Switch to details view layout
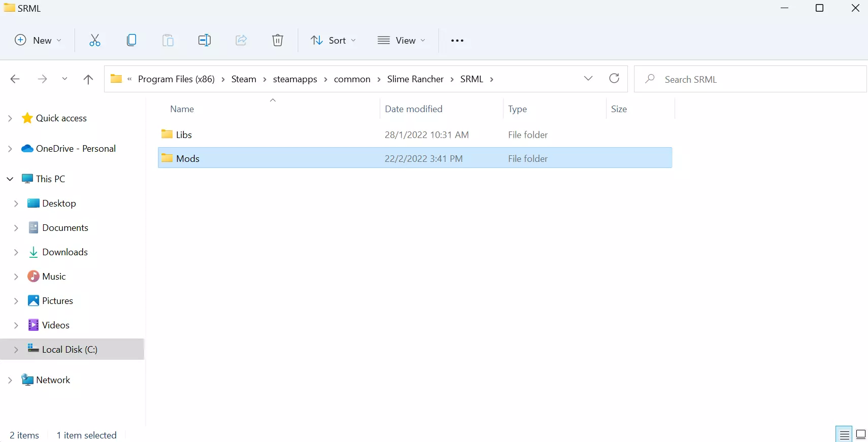 pyautogui.click(x=844, y=434)
